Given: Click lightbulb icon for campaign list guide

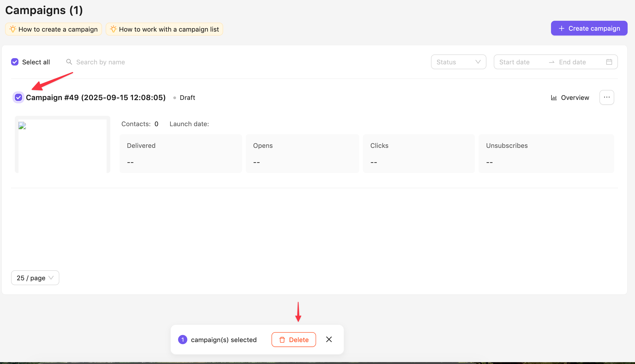Looking at the screenshot, I should (x=113, y=29).
